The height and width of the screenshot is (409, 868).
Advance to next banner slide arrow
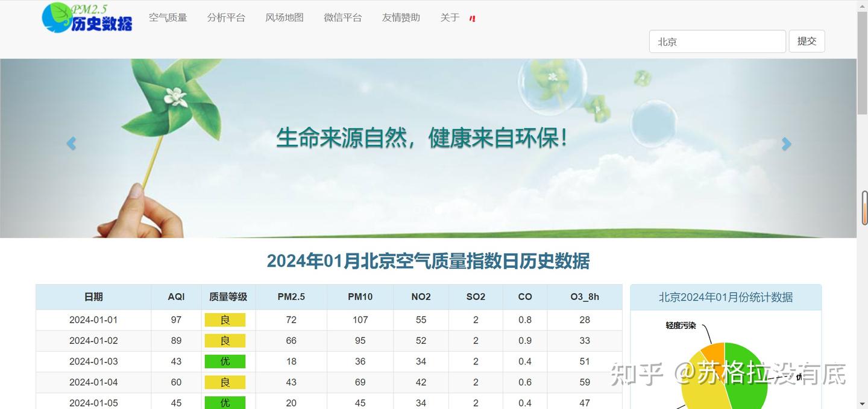(x=786, y=144)
